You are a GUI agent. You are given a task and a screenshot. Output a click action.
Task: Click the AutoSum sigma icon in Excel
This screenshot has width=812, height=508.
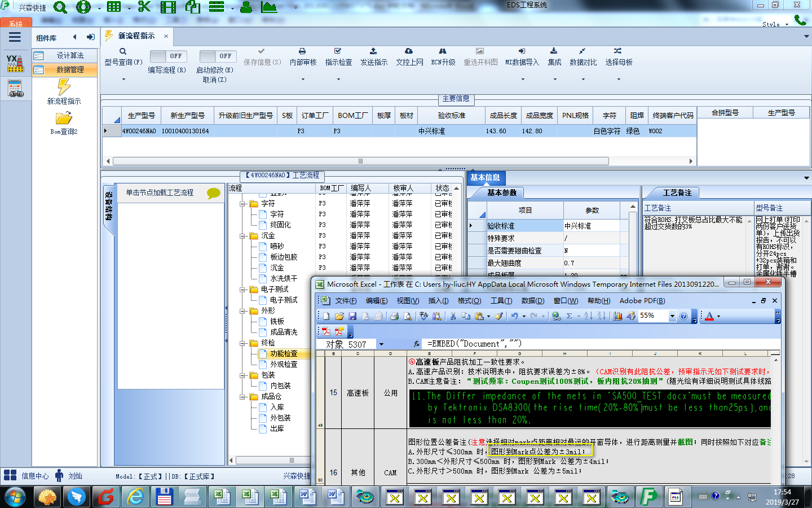coord(570,316)
